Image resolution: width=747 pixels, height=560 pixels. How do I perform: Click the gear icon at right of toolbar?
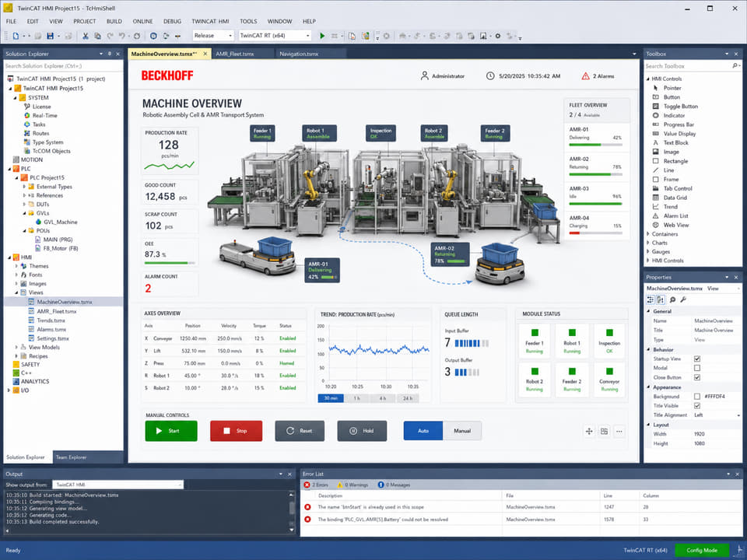[498, 36]
